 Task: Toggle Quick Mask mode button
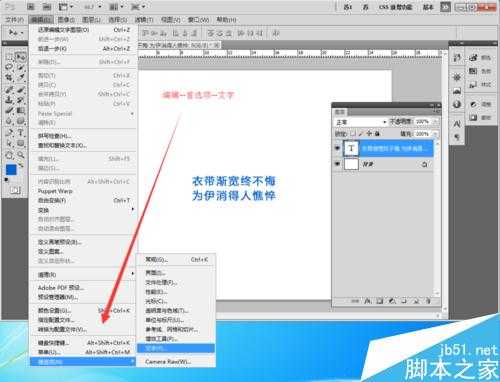click(15, 190)
